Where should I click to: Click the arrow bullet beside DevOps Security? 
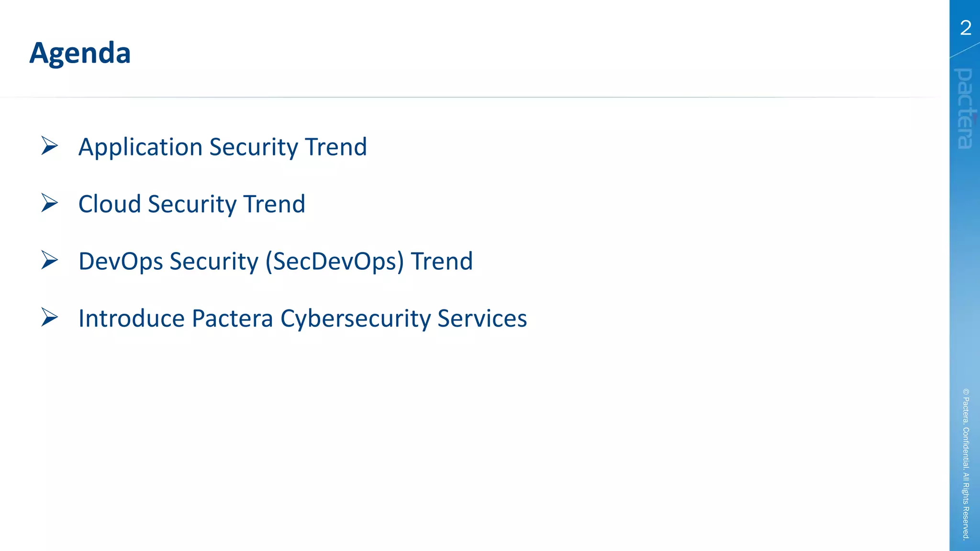[x=49, y=261]
